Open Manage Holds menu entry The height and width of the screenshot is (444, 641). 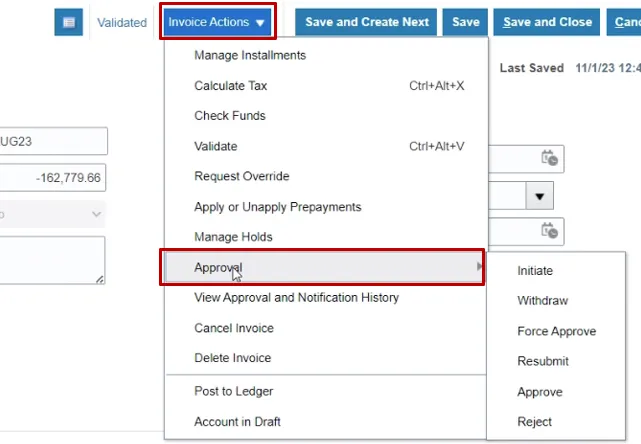[233, 237]
